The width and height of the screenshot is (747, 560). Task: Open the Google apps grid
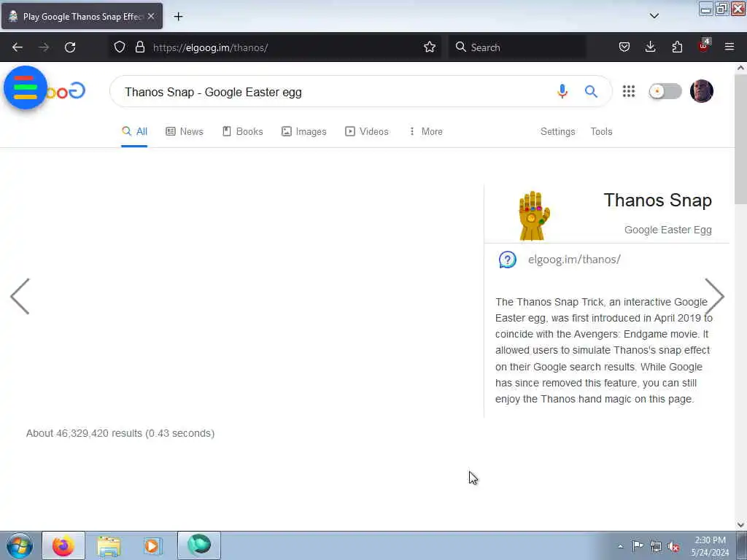point(629,91)
